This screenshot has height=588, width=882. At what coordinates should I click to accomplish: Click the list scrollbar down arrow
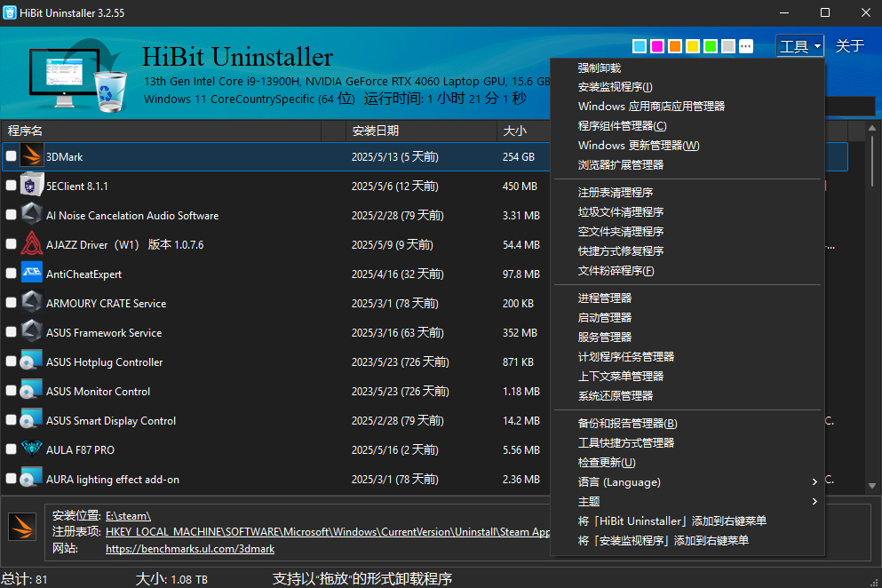(x=872, y=486)
